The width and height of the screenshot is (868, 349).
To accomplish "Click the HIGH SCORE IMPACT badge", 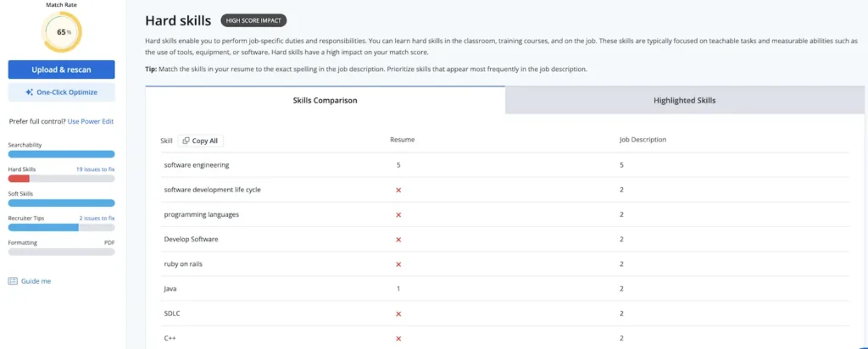I will click(253, 20).
